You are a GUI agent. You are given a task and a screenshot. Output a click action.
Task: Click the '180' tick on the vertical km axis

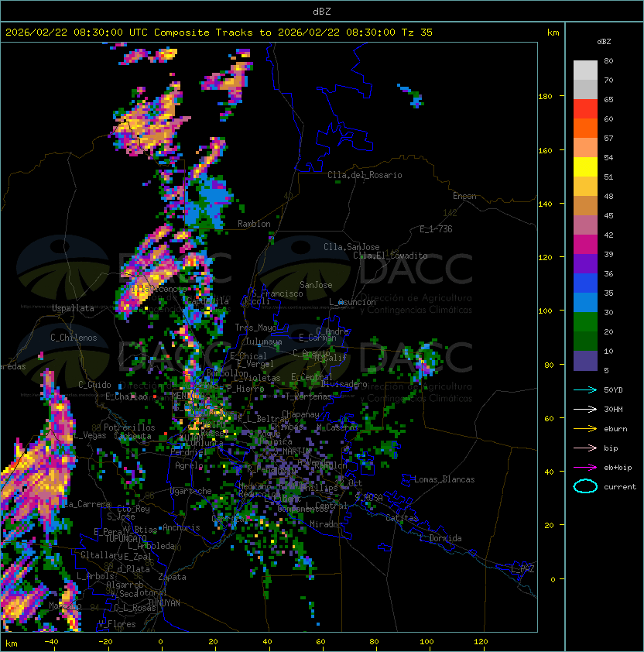point(545,97)
